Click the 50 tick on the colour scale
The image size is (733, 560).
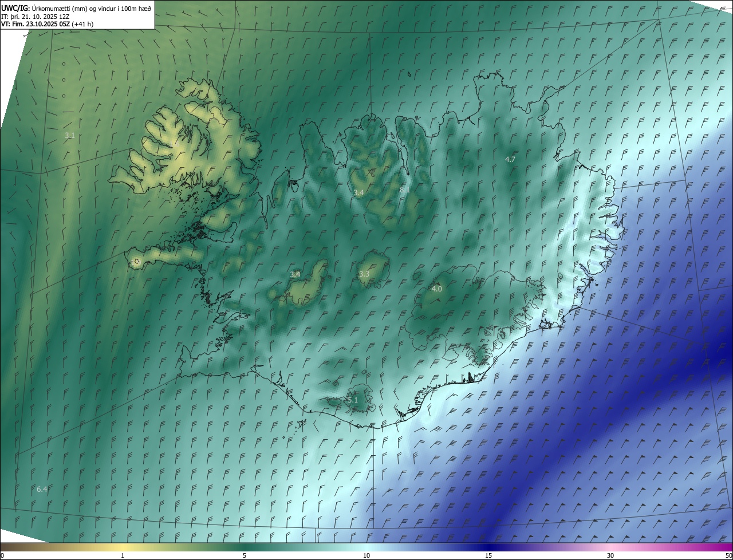728,555
